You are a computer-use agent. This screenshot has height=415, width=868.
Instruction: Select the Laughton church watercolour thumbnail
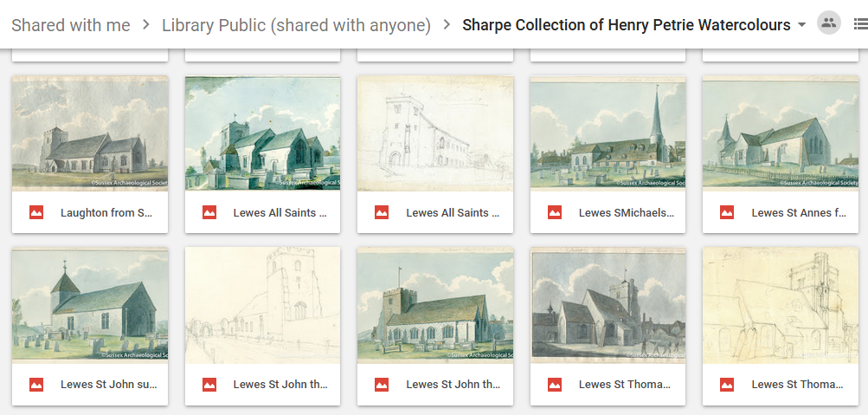[90, 133]
